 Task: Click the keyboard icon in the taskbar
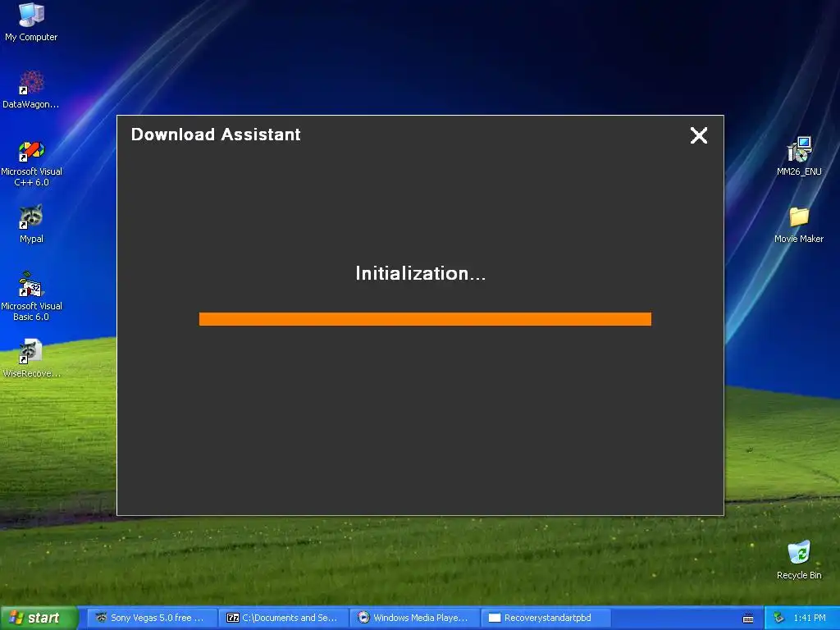point(748,619)
